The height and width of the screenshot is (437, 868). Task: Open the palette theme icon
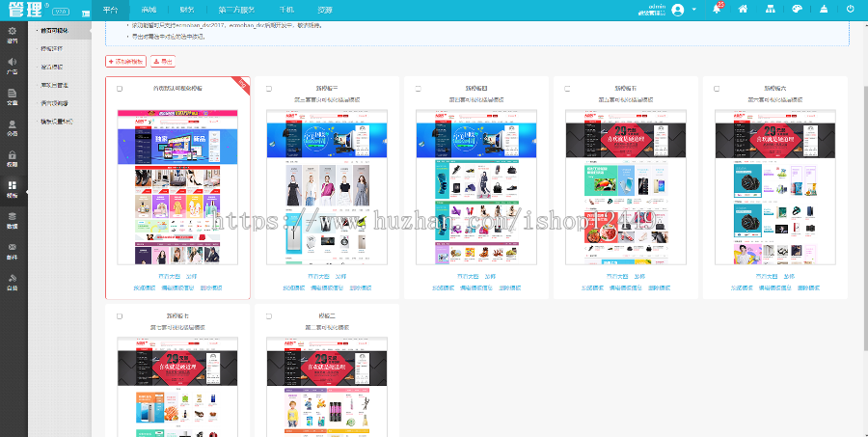pyautogui.click(x=797, y=9)
